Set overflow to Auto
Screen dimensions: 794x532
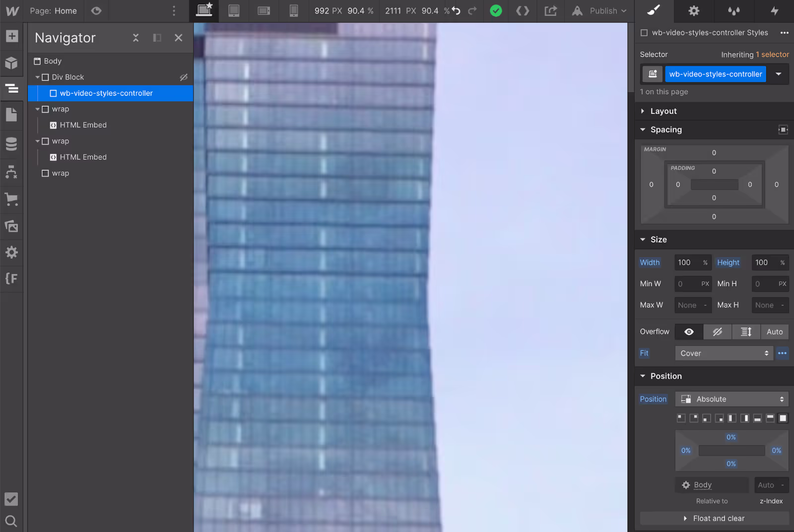tap(775, 332)
